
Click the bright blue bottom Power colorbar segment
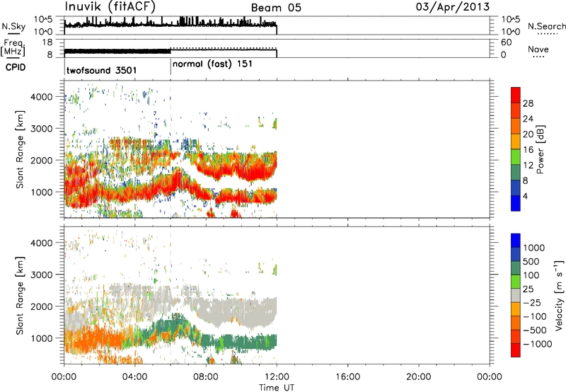click(516, 203)
